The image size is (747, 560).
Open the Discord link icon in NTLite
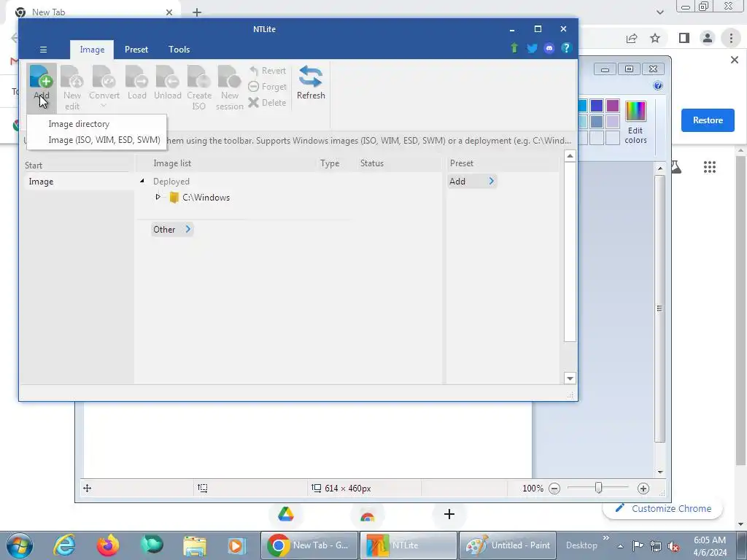click(x=549, y=48)
